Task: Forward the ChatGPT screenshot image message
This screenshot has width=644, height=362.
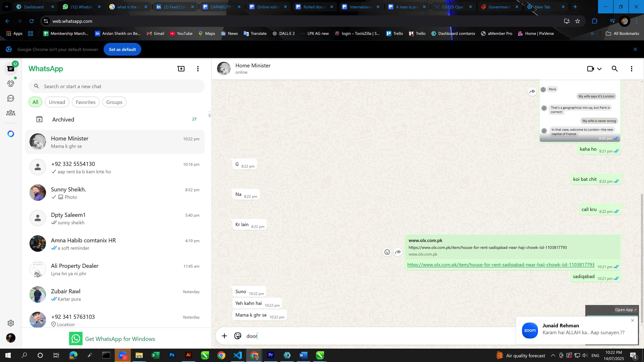Action: [532, 92]
